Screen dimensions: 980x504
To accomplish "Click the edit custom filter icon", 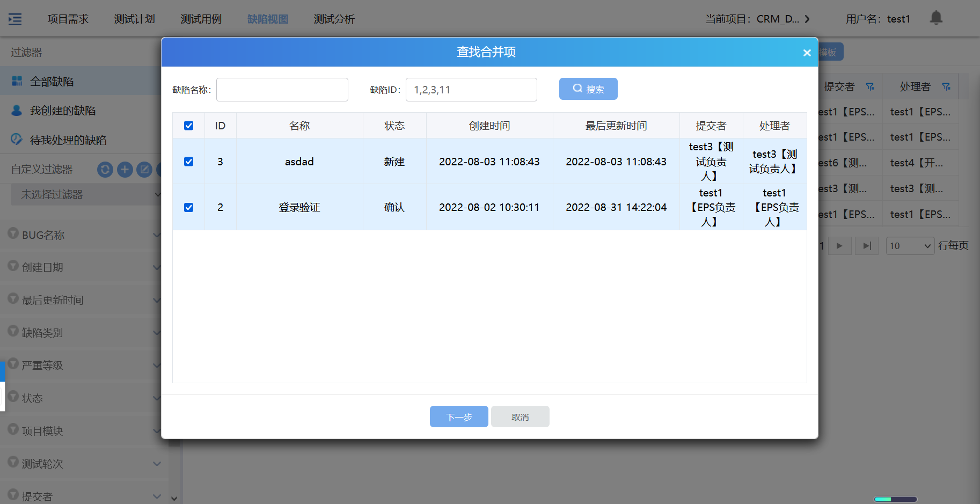I will point(144,170).
